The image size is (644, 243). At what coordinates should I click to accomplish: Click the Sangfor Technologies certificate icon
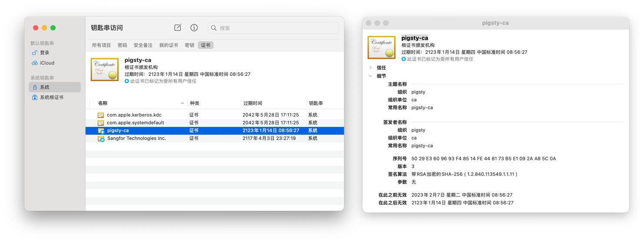(x=101, y=139)
